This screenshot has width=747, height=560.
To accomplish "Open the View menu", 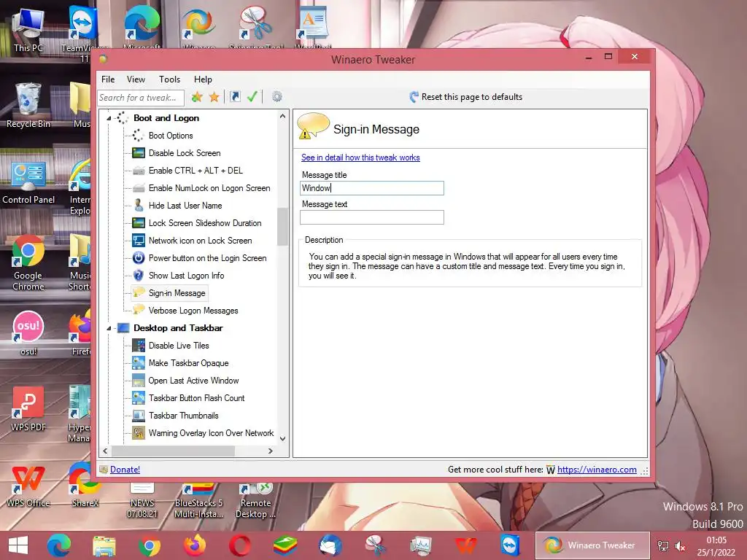I will 136,79.
